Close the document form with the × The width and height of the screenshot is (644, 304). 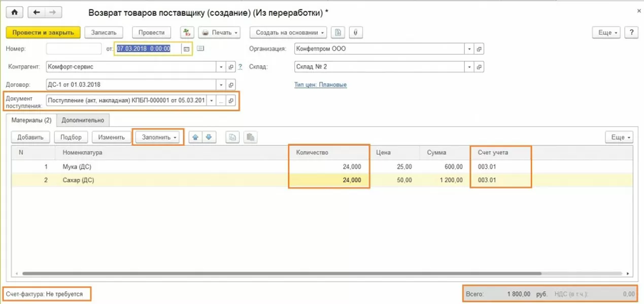click(x=638, y=11)
